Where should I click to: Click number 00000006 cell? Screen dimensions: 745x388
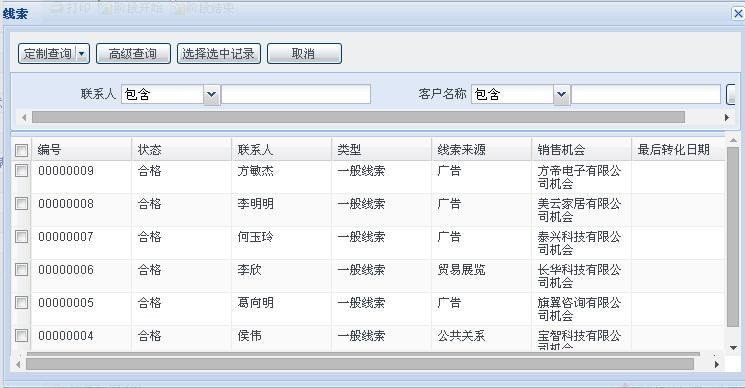[x=81, y=276]
